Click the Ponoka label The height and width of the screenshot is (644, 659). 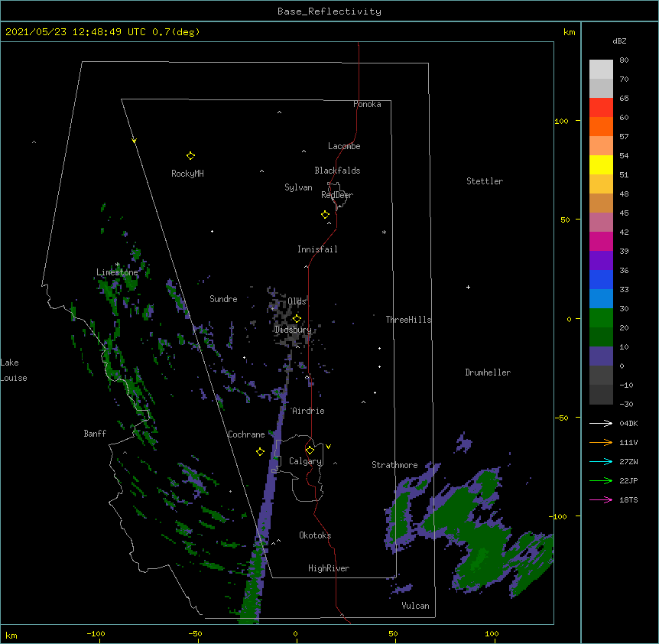367,104
